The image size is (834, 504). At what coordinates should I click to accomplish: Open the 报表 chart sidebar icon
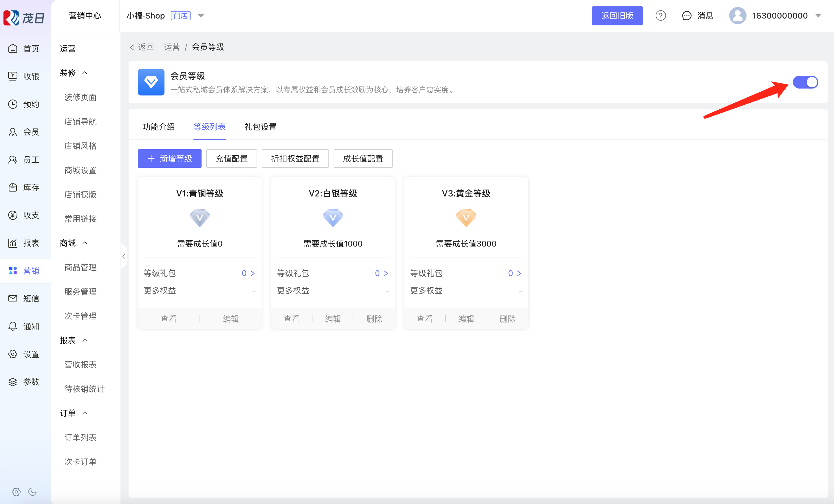coord(13,243)
